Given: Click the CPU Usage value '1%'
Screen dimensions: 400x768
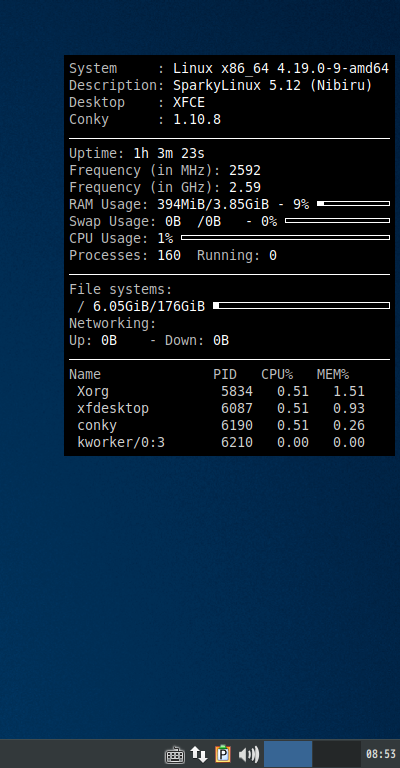Looking at the screenshot, I should click(x=165, y=239).
